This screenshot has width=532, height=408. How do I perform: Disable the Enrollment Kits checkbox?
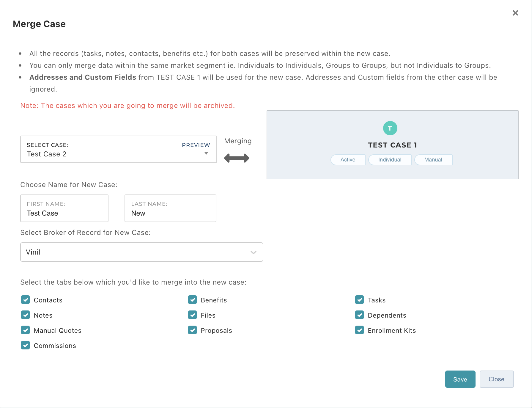coord(360,330)
